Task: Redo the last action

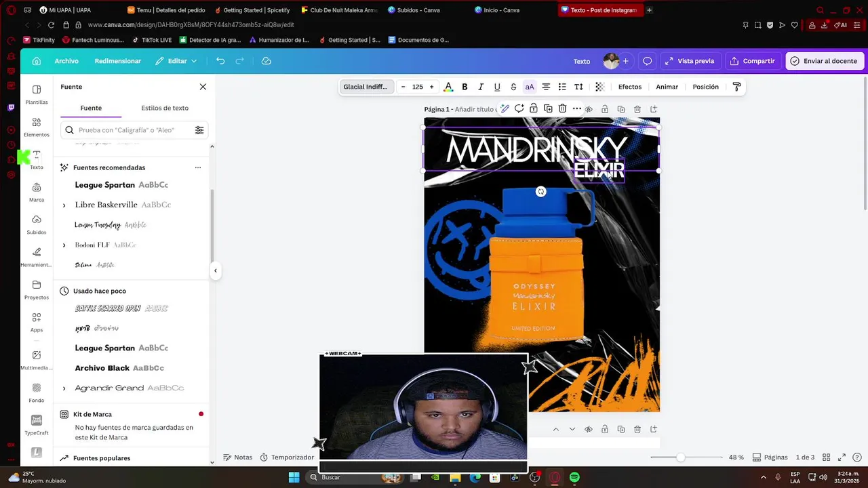Action: [239, 61]
